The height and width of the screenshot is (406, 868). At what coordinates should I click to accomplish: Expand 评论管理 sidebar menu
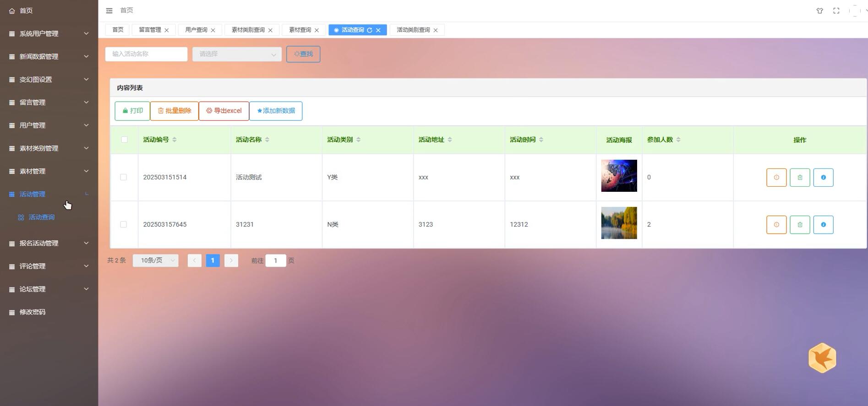[x=49, y=266]
